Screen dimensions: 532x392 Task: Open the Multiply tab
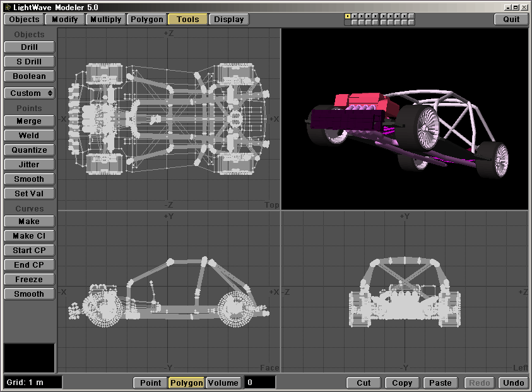105,19
